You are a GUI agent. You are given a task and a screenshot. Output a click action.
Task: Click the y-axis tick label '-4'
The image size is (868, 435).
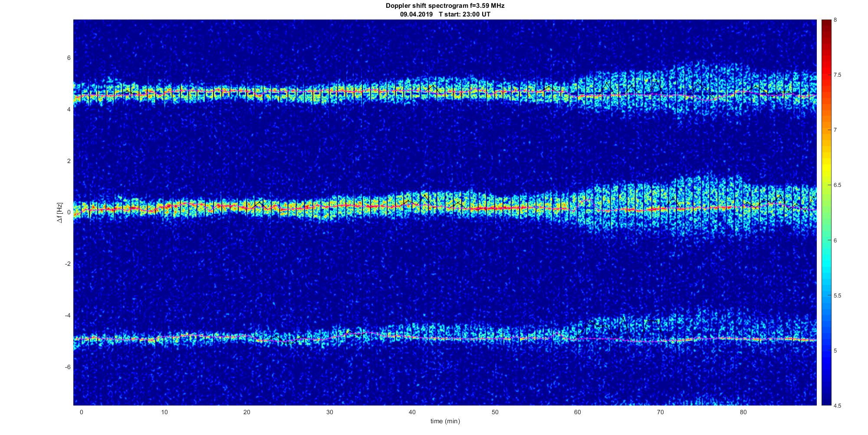pyautogui.click(x=68, y=316)
